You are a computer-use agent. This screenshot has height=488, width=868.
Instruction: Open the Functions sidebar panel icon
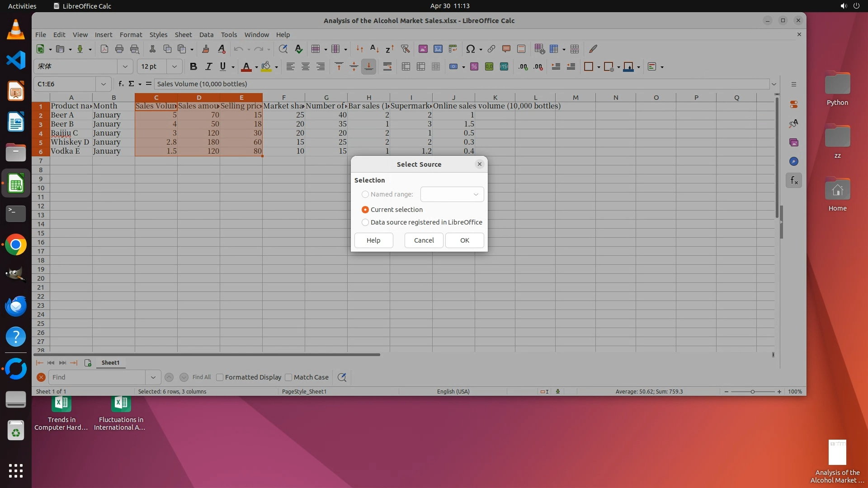(794, 181)
